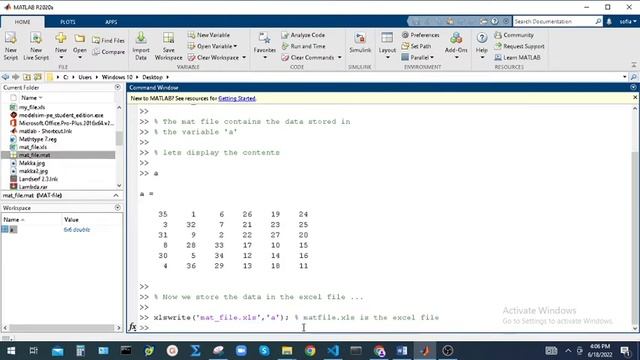Screen dimensions: 640x360
Task: Open a file using Open folder icon
Action: [80, 38]
